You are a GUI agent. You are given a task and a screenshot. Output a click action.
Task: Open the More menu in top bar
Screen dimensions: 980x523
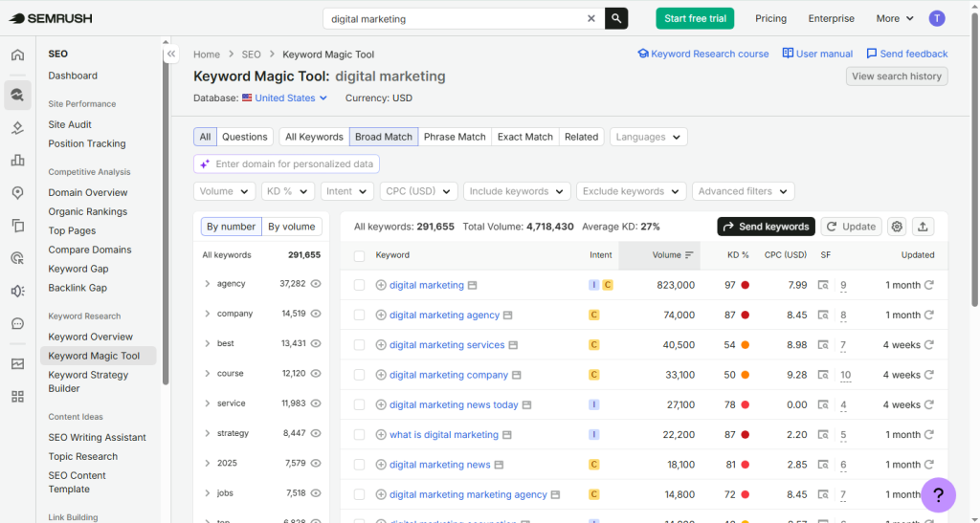[895, 19]
